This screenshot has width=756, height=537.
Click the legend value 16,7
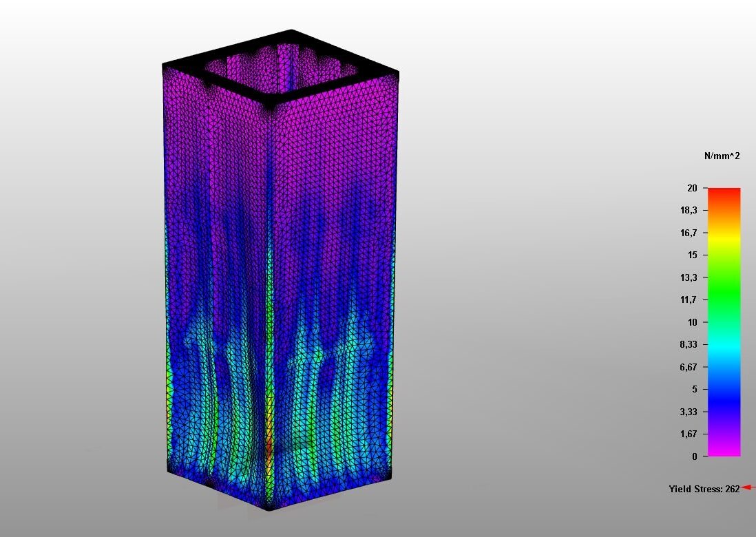pyautogui.click(x=689, y=233)
